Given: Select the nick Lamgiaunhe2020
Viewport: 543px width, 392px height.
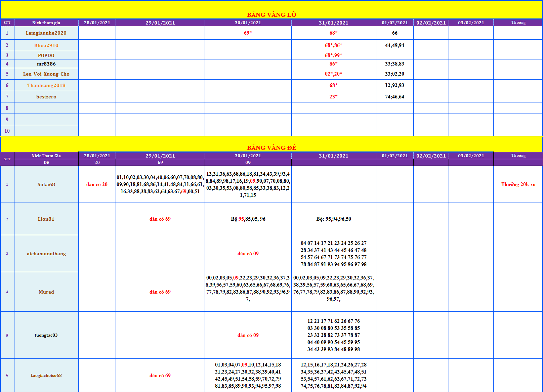Looking at the screenshot, I should coord(46,33).
